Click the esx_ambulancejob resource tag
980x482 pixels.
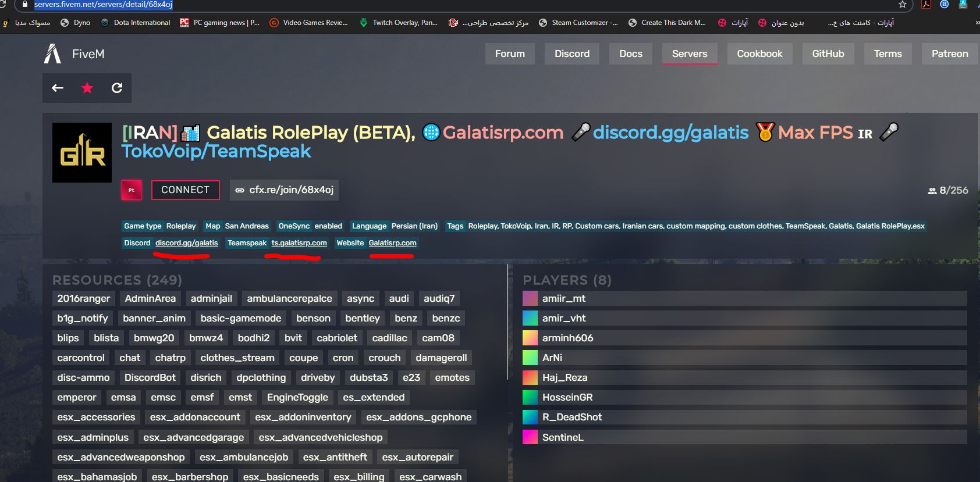[244, 457]
